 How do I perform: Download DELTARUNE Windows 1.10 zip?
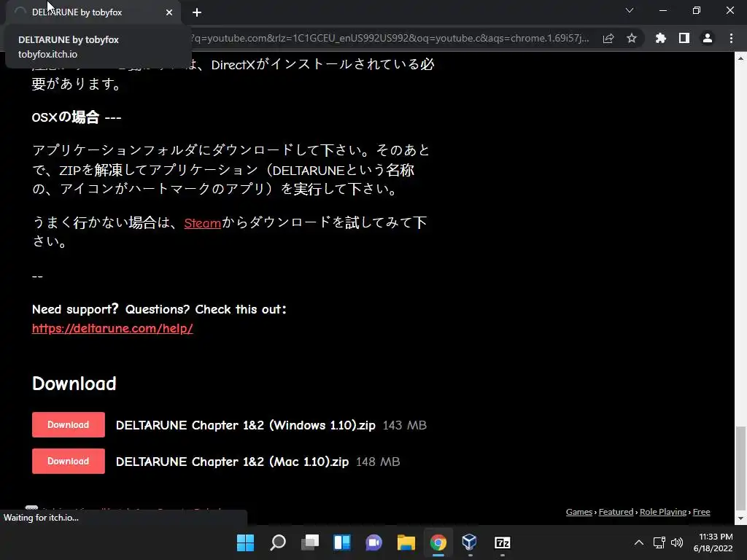(68, 425)
